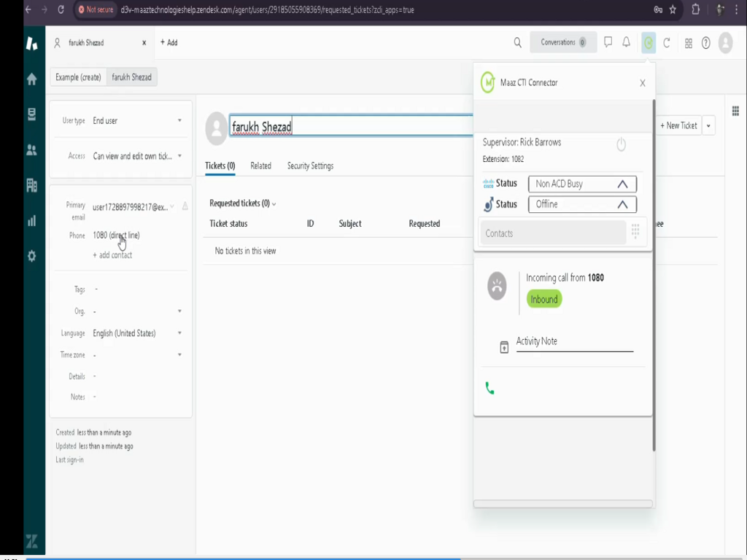The width and height of the screenshot is (747, 560).
Task: Click the Activity Note input field
Action: click(574, 341)
